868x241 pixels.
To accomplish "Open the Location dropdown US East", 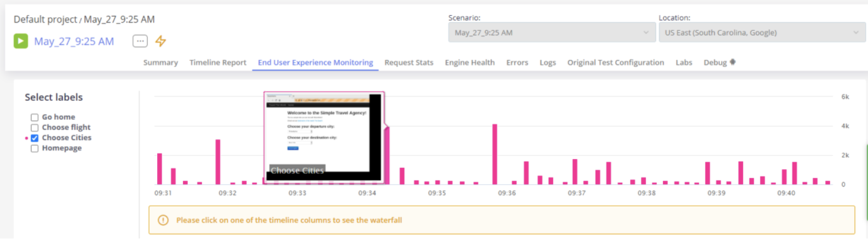I will pyautogui.click(x=762, y=32).
